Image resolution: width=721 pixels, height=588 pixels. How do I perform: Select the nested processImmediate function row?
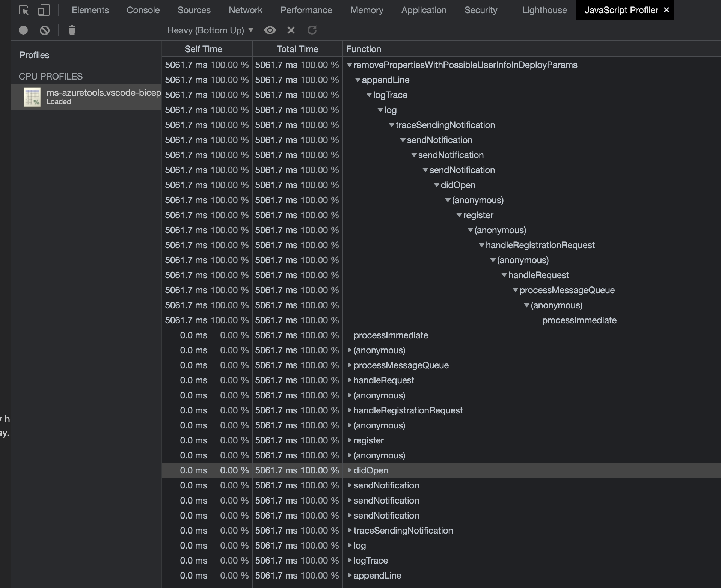point(579,320)
